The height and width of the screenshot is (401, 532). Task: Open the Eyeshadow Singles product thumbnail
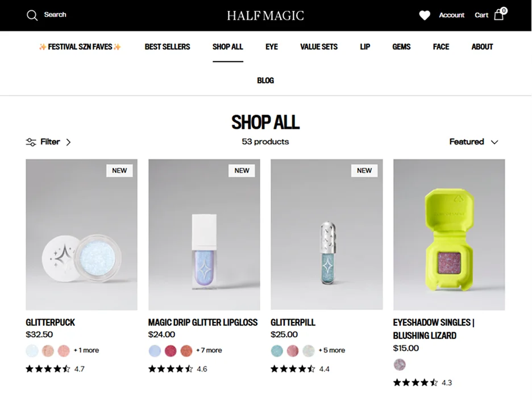(449, 234)
